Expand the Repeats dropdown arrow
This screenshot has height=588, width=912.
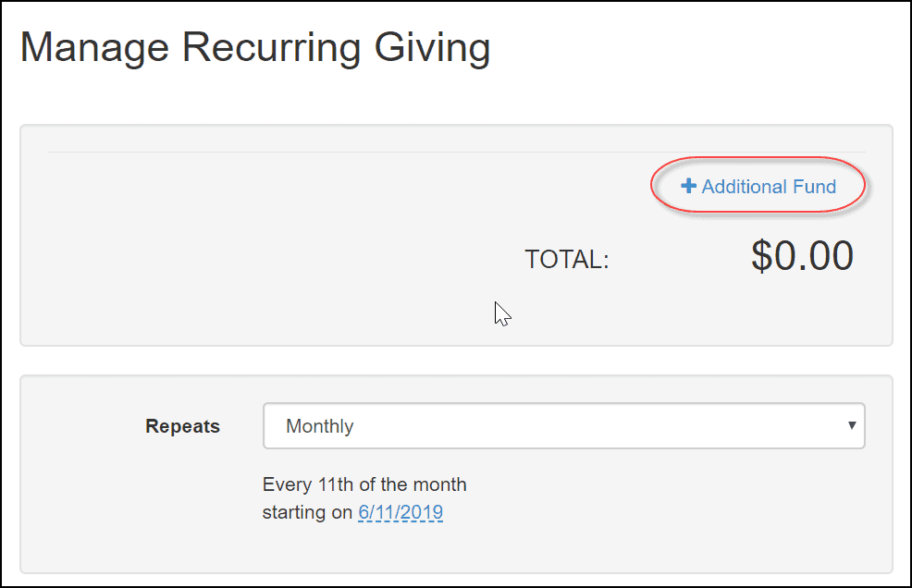[x=852, y=425]
